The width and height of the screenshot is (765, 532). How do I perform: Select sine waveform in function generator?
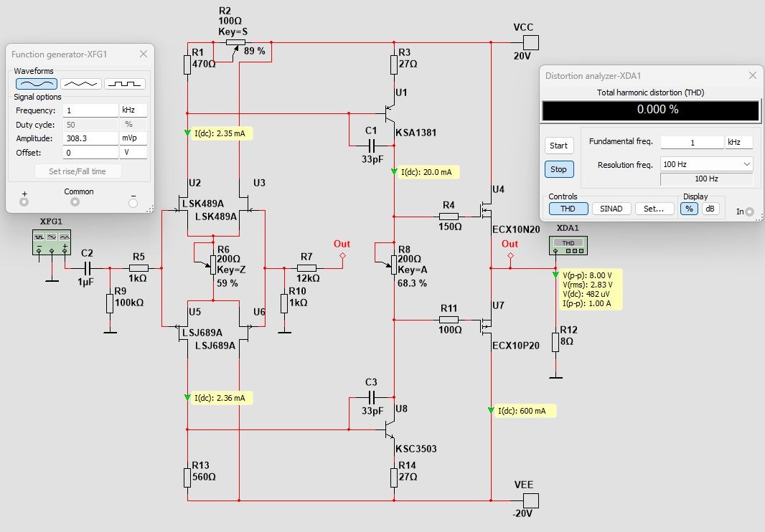[x=37, y=84]
